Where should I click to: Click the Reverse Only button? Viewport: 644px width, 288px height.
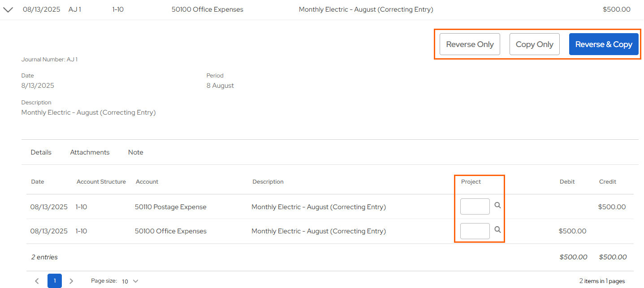(x=470, y=44)
